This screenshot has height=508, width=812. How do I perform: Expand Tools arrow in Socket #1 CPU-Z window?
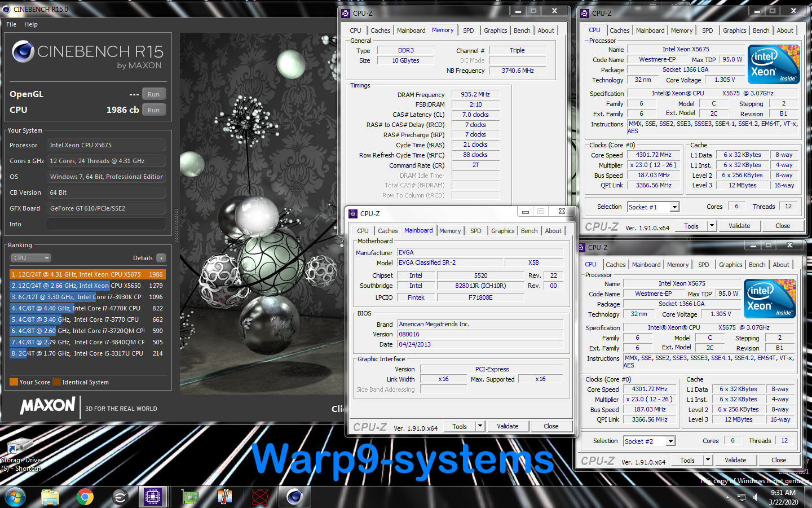(x=712, y=226)
